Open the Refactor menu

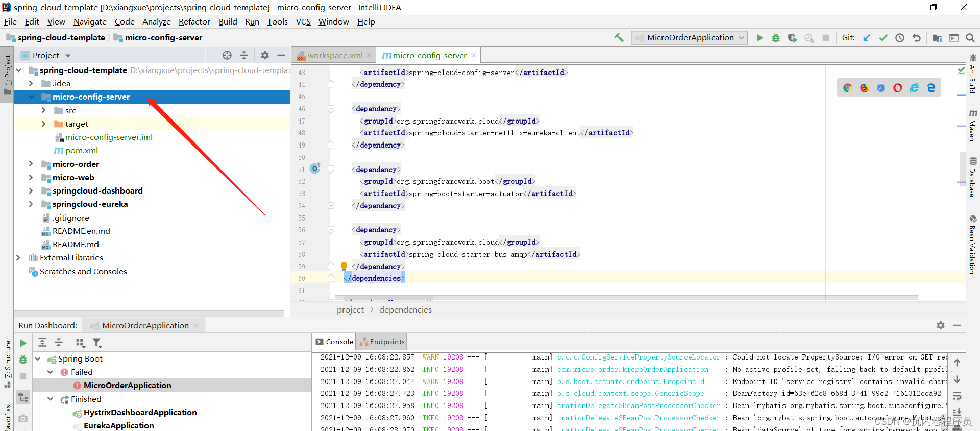point(194,21)
